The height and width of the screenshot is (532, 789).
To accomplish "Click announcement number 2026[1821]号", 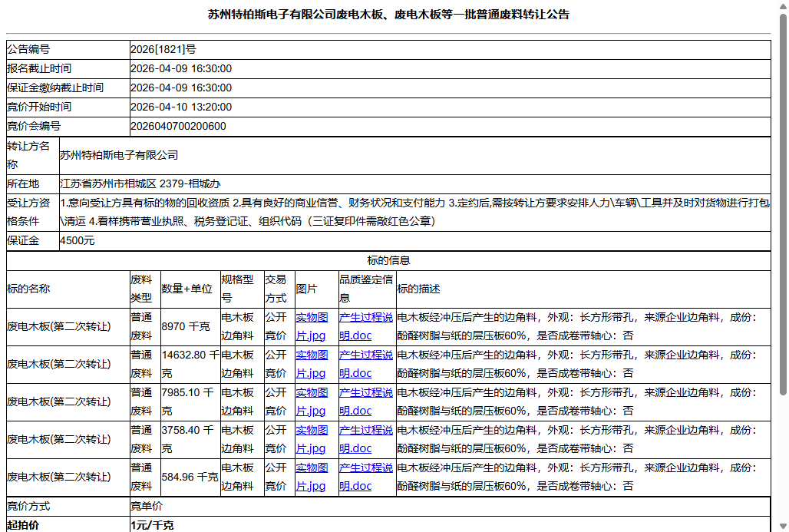I will tap(163, 49).
